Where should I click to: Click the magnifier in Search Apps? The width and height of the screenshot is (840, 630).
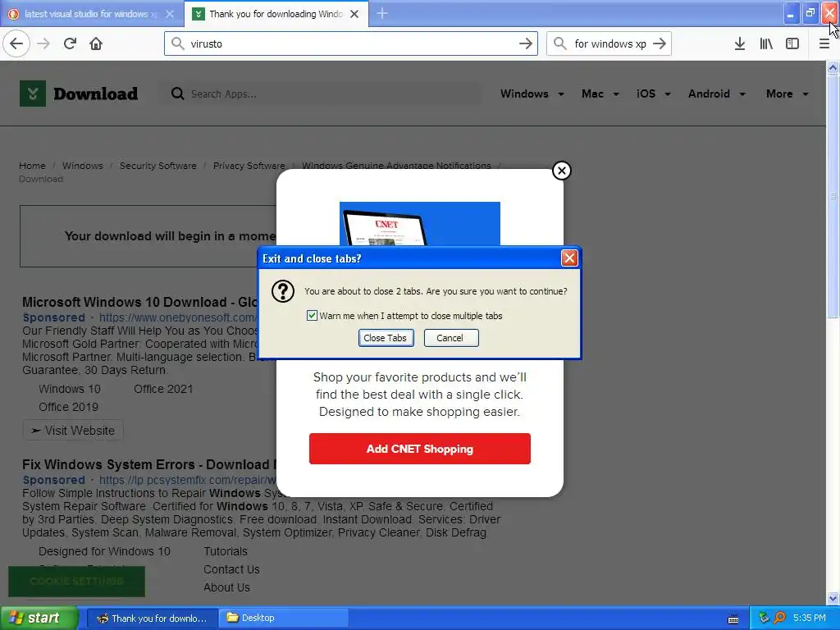click(x=177, y=94)
